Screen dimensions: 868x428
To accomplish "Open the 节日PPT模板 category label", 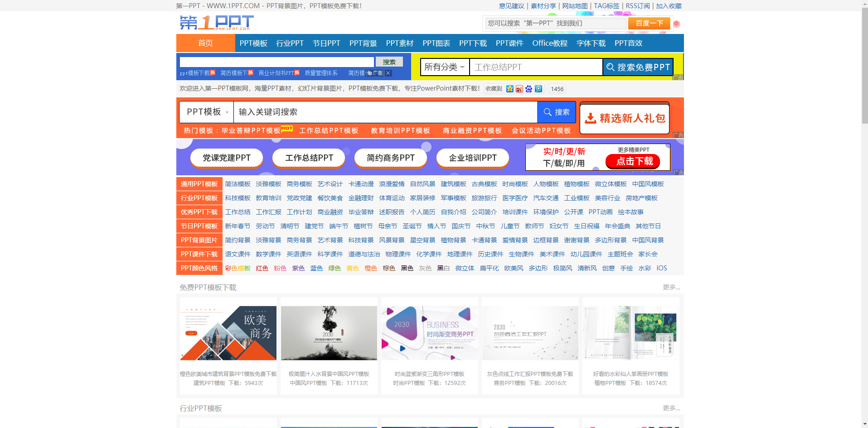I will (199, 226).
